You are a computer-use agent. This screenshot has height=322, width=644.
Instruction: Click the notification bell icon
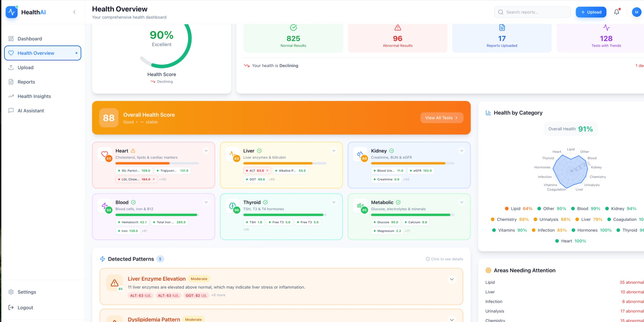617,12
